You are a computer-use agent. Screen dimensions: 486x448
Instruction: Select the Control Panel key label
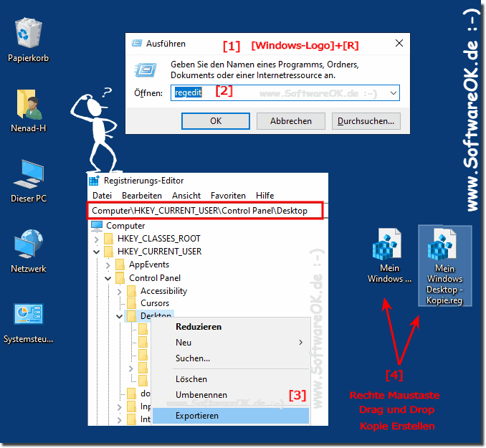pos(155,278)
